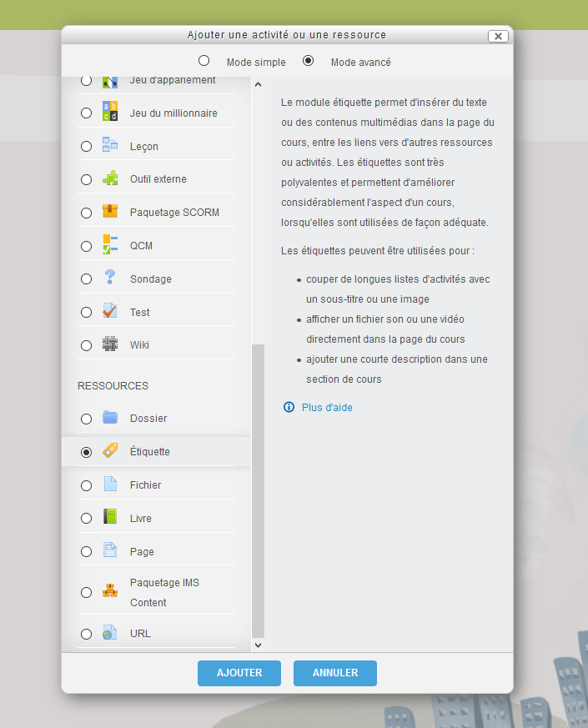Screen dimensions: 588x728
Task: Select the Mode simple radio button
Action: click(204, 61)
